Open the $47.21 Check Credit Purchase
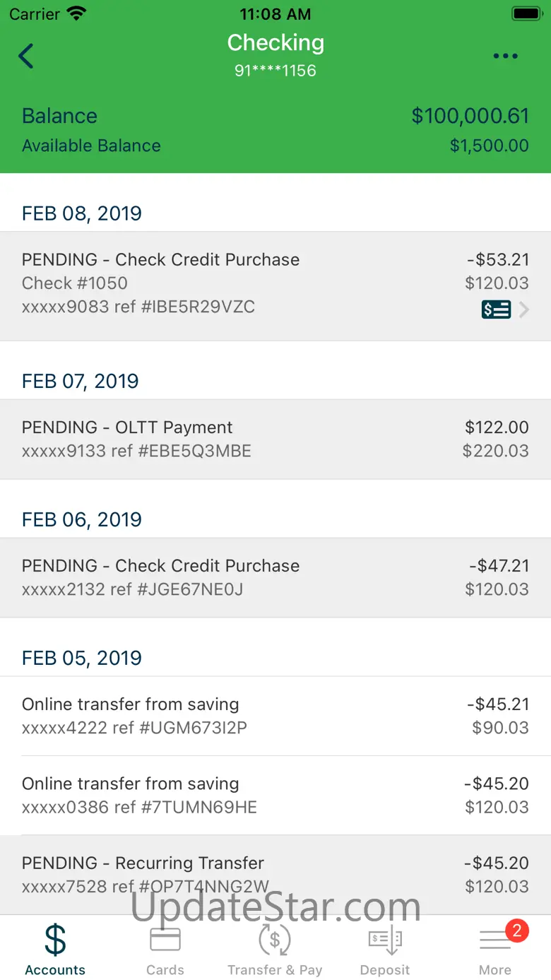Image resolution: width=551 pixels, height=980 pixels. tap(275, 577)
